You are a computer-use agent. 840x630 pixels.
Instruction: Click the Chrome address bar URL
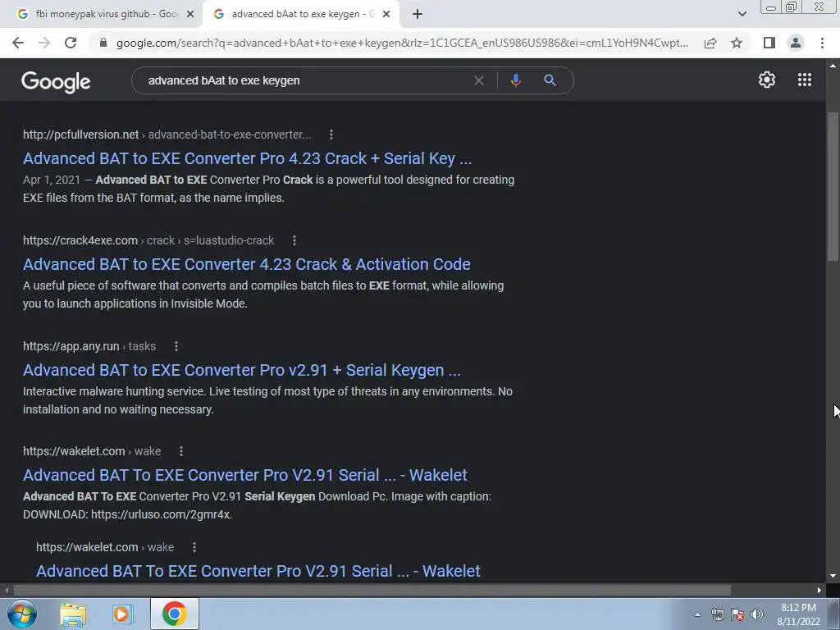point(402,43)
